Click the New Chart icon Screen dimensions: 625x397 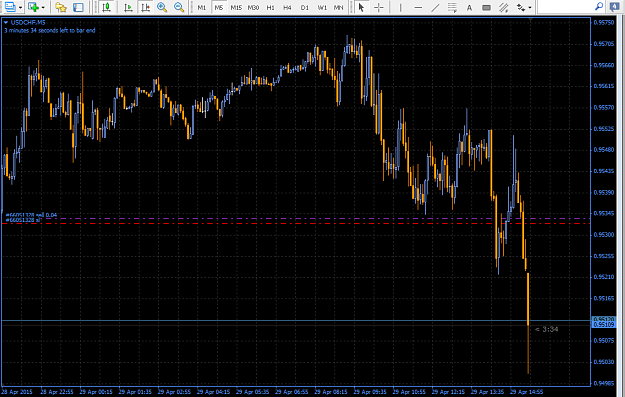[33, 7]
